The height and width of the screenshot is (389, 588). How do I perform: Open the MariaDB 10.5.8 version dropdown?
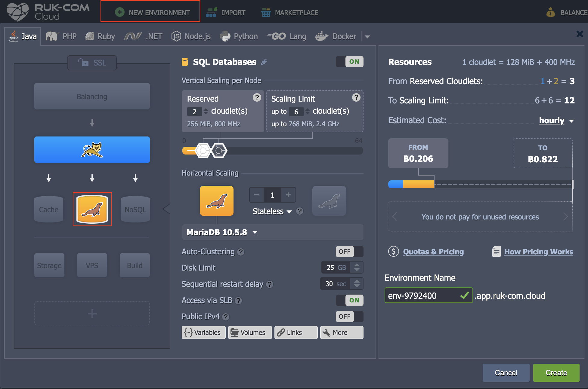pyautogui.click(x=273, y=232)
